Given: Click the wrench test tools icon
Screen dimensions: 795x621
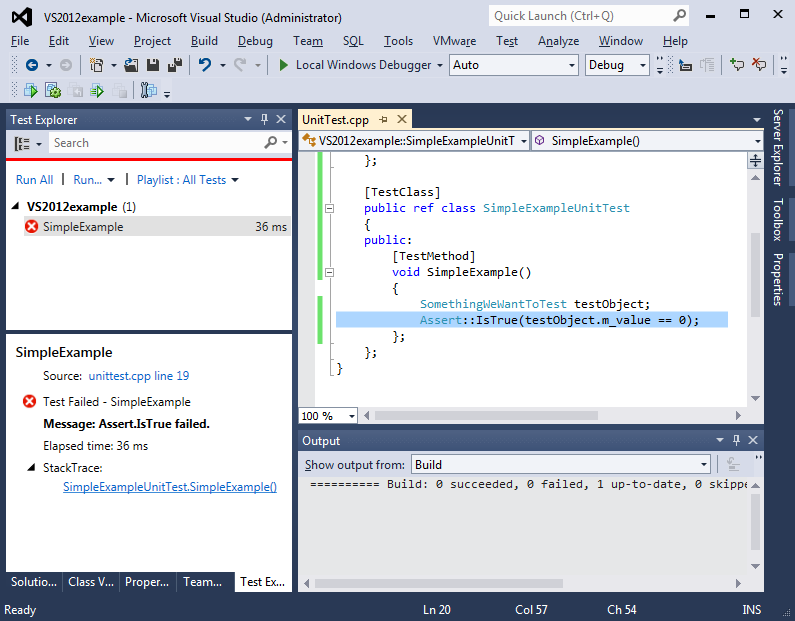Looking at the screenshot, I should [148, 90].
